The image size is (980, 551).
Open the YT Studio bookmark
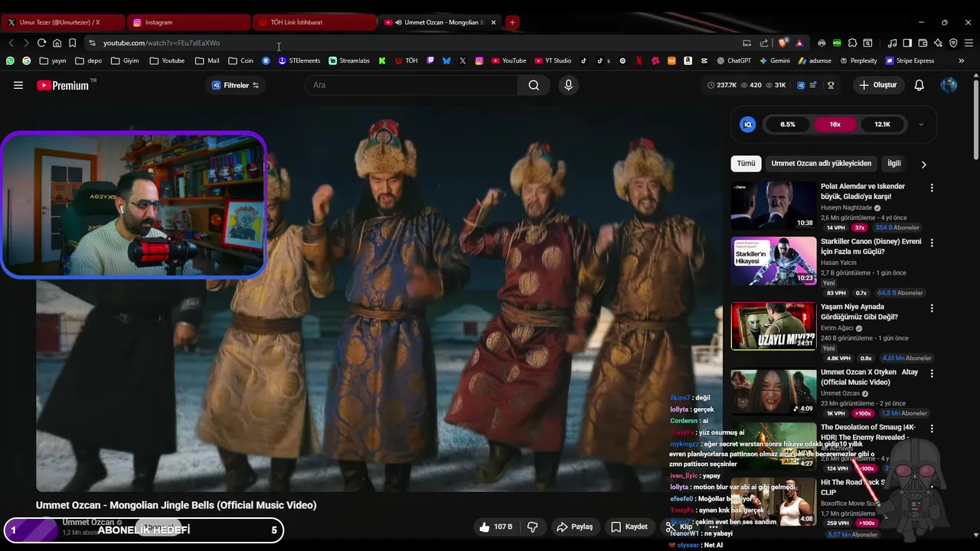click(x=553, y=60)
